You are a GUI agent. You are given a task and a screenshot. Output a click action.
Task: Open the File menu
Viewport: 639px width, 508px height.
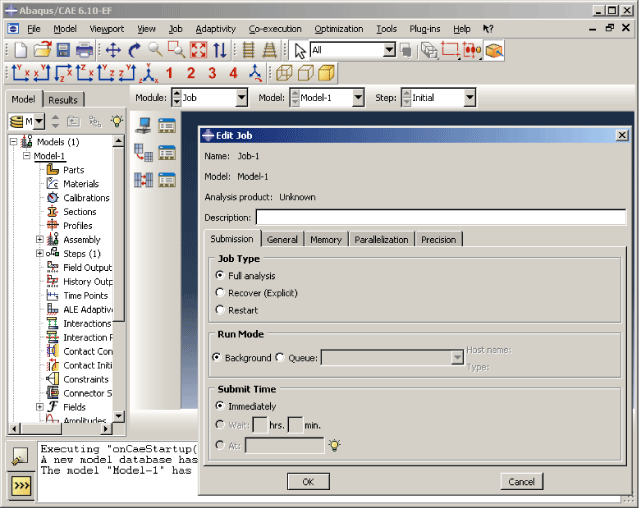pos(34,29)
